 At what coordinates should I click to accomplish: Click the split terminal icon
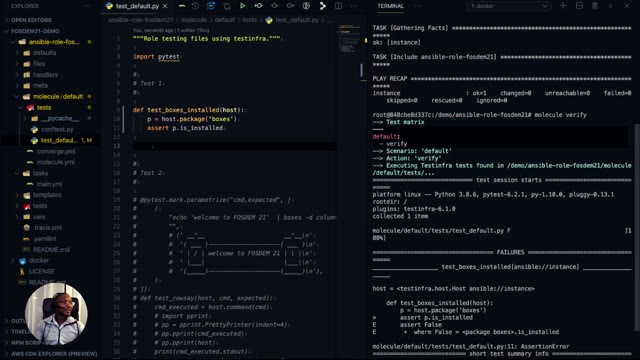click(x=579, y=6)
